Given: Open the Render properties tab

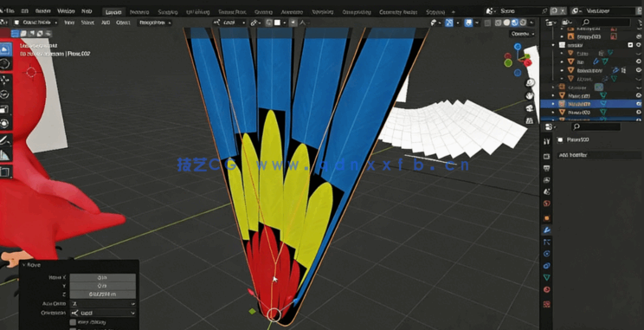Looking at the screenshot, I should 547,157.
